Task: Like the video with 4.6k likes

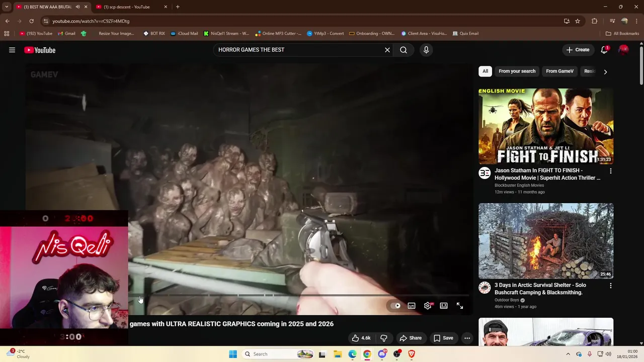Action: click(x=361, y=338)
